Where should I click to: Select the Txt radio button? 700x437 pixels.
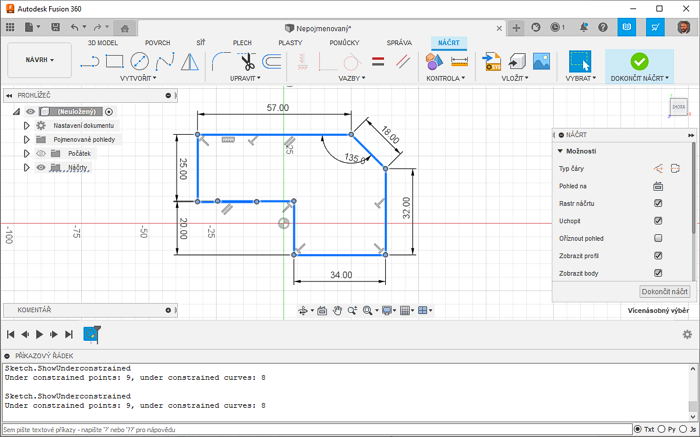638,429
